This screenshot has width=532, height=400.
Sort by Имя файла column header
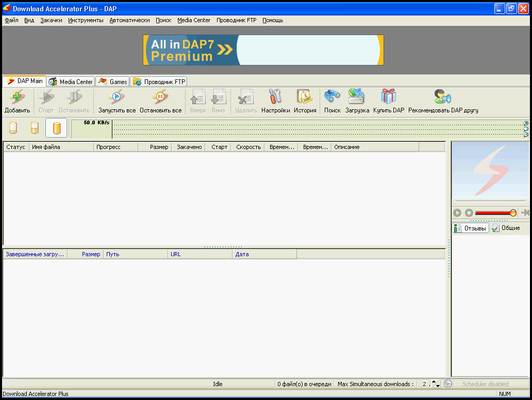tap(61, 147)
